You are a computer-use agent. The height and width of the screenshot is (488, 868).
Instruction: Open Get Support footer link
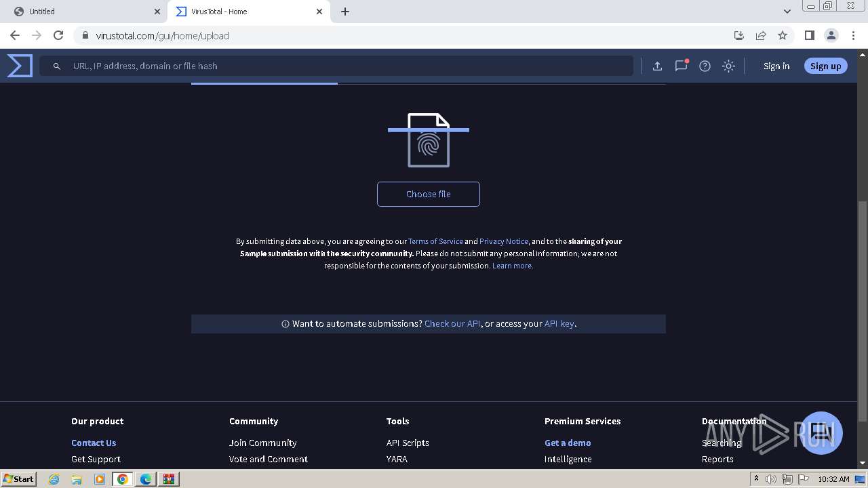pyautogui.click(x=96, y=459)
